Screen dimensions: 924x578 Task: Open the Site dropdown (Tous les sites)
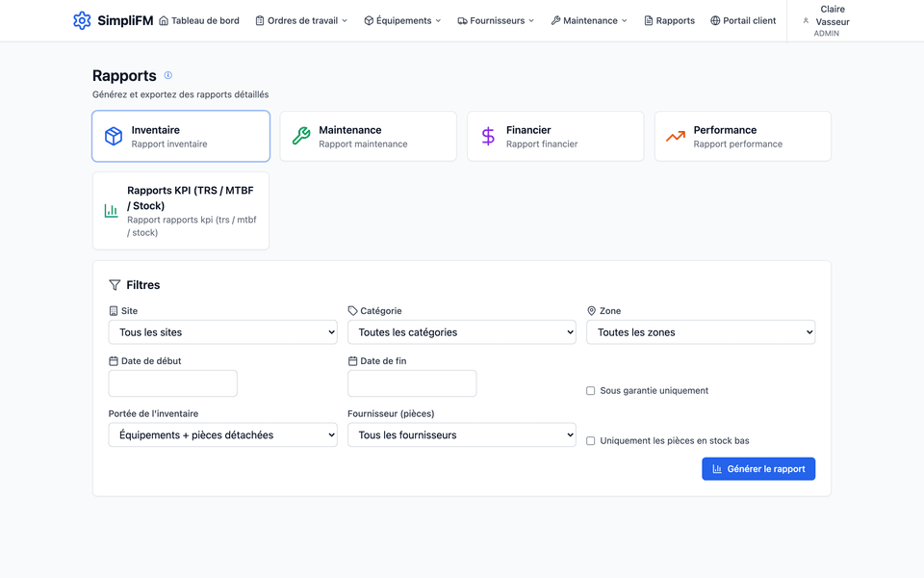222,332
